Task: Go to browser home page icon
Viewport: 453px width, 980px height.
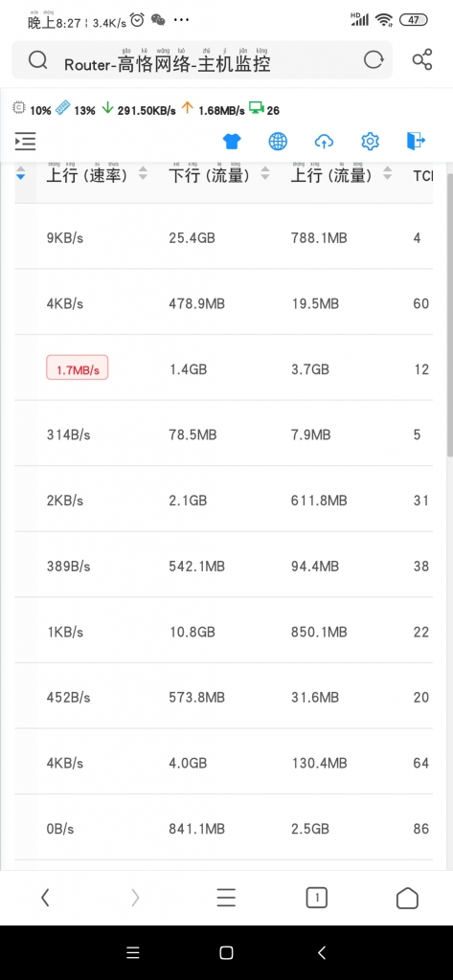Action: [x=407, y=898]
